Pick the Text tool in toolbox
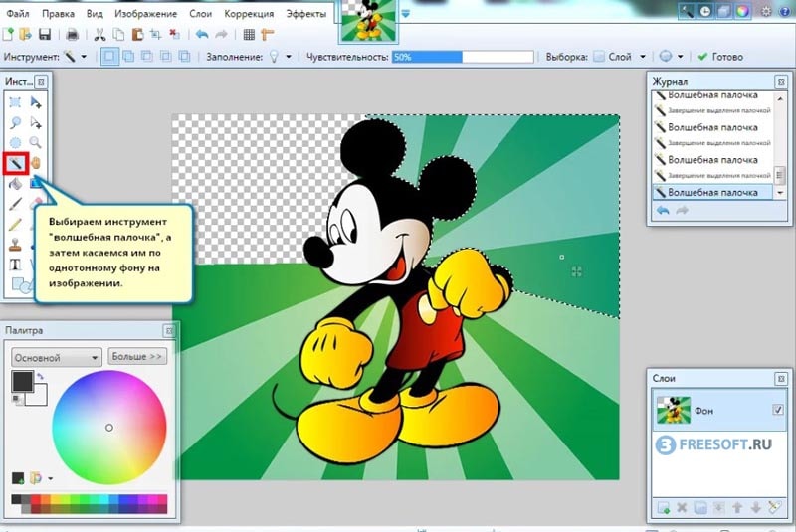Screen dimensions: 796x532 tap(15, 265)
